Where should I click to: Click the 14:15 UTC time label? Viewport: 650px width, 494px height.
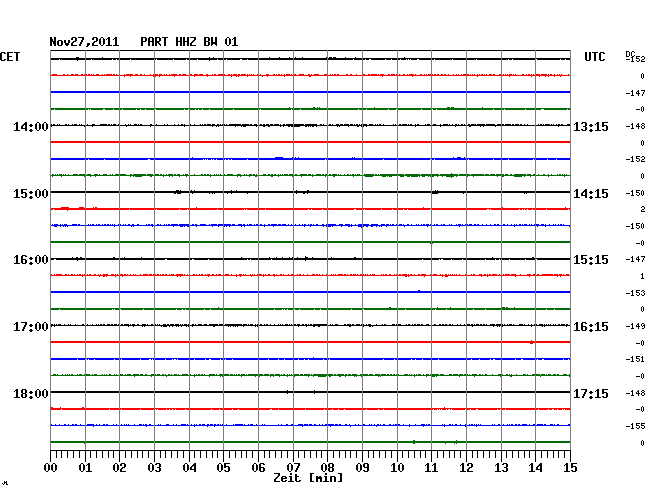point(590,193)
